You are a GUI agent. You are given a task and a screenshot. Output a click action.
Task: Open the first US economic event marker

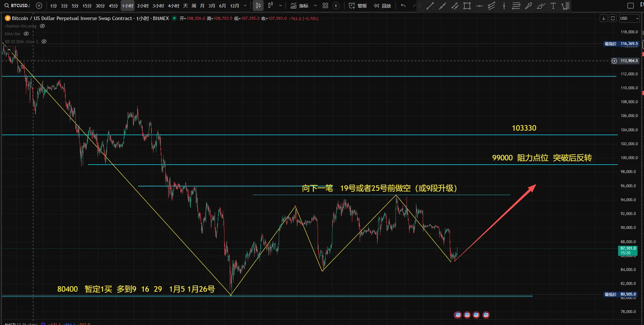458,315
